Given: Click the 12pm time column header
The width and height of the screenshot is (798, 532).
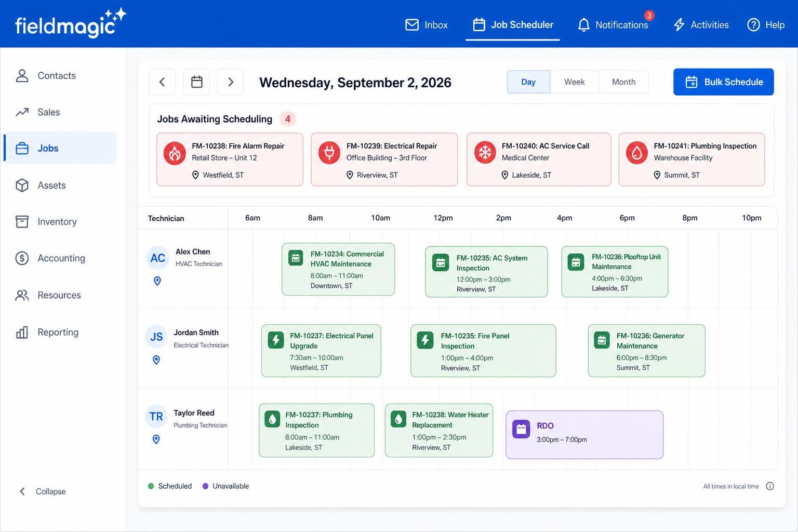Looking at the screenshot, I should coord(443,218).
